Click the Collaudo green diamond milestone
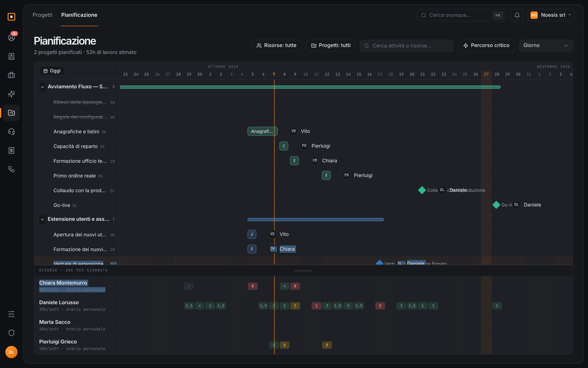588x368 pixels. click(x=422, y=190)
